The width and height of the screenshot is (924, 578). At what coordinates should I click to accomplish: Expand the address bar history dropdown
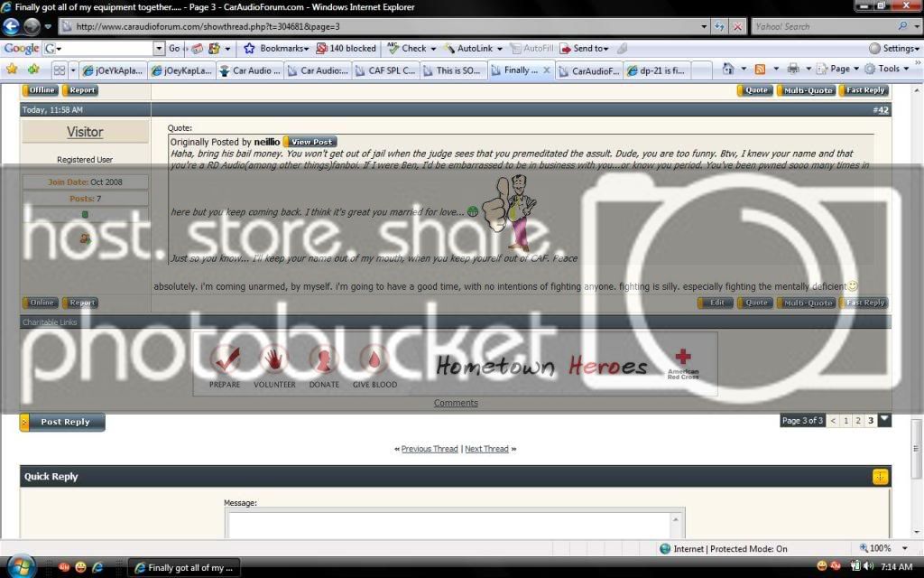704,26
